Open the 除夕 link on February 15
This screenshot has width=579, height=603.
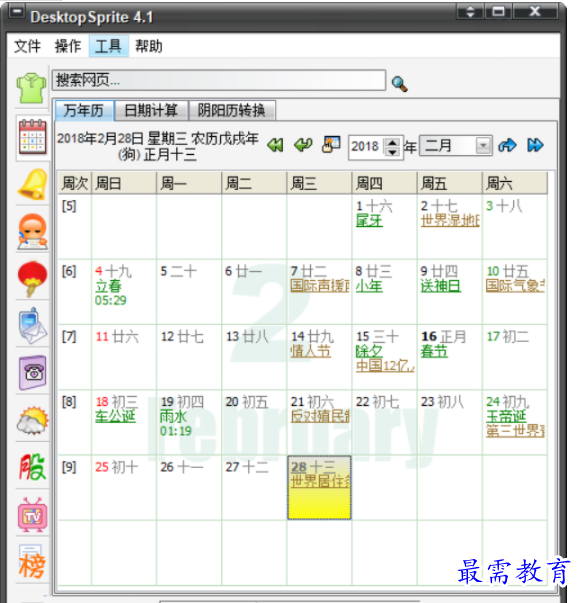coord(369,351)
